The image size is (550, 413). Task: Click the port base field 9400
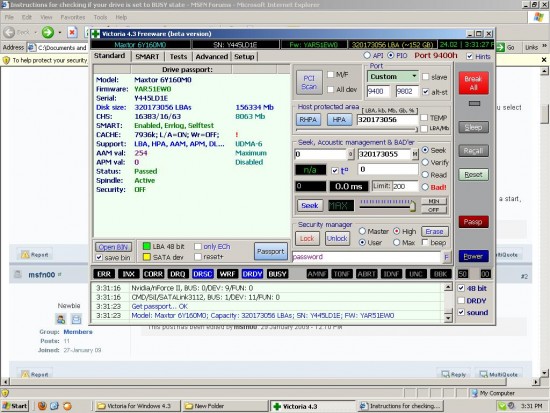pyautogui.click(x=378, y=92)
